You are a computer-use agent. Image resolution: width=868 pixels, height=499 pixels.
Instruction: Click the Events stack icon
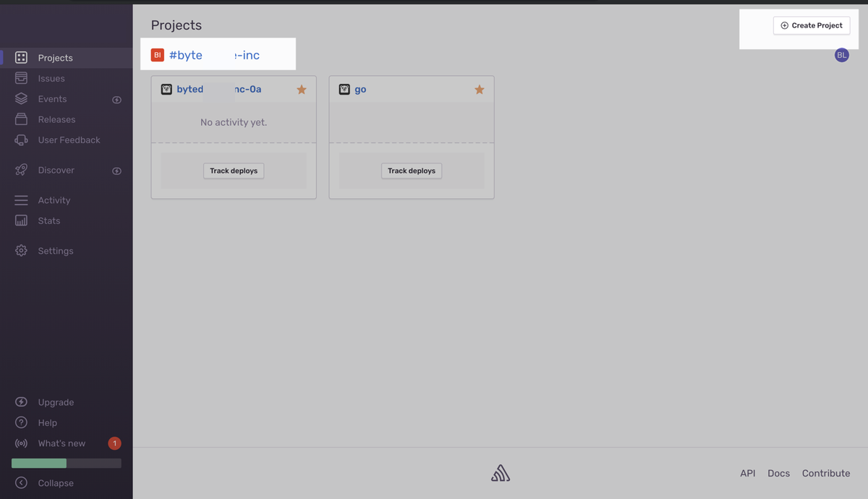[x=21, y=99]
